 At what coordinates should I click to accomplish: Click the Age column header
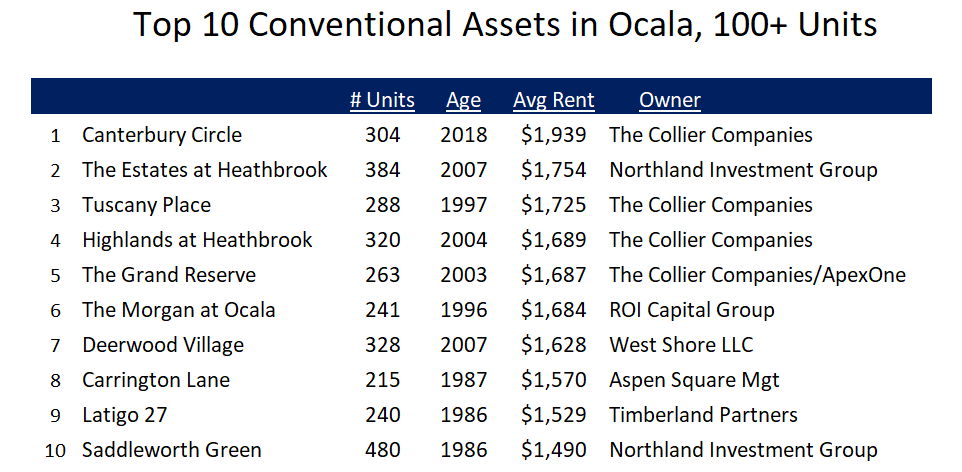click(464, 100)
